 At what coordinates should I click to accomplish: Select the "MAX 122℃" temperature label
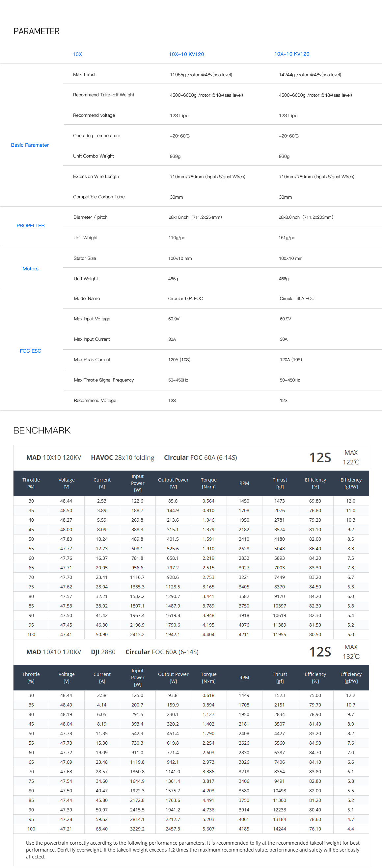pos(351,457)
